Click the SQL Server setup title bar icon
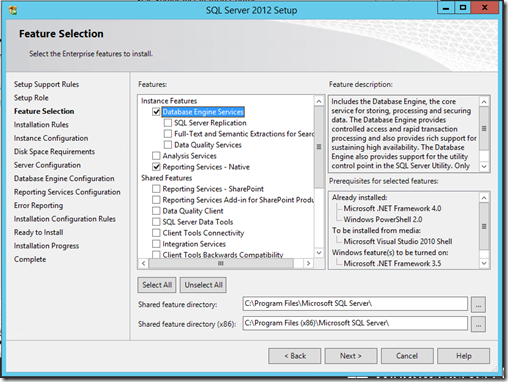The image size is (508, 382). point(13,10)
